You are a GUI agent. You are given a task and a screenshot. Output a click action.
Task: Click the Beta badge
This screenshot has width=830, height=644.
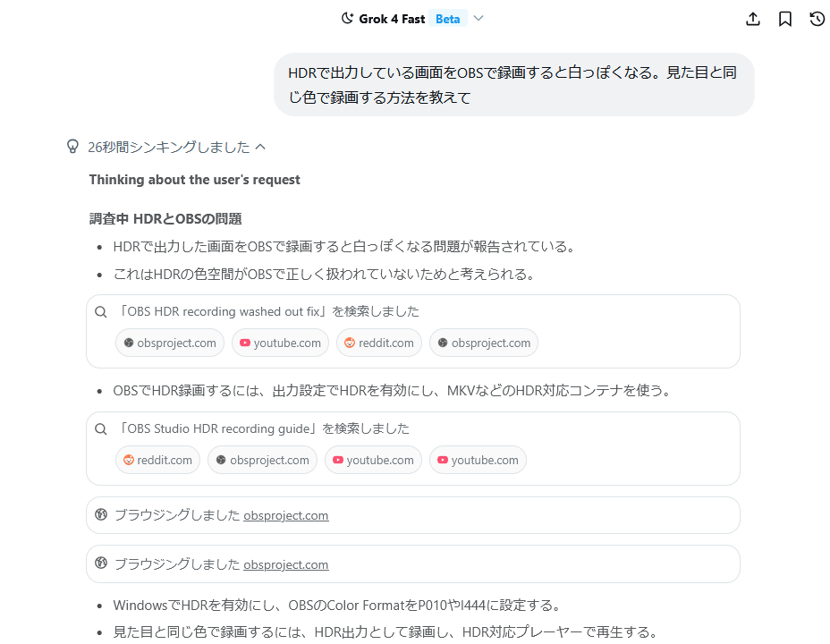448,19
